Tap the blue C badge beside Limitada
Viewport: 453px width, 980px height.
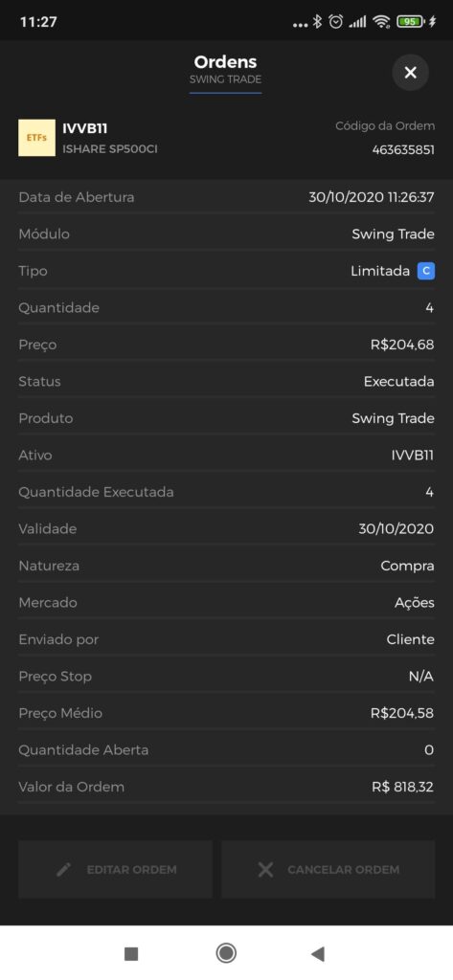(x=426, y=271)
